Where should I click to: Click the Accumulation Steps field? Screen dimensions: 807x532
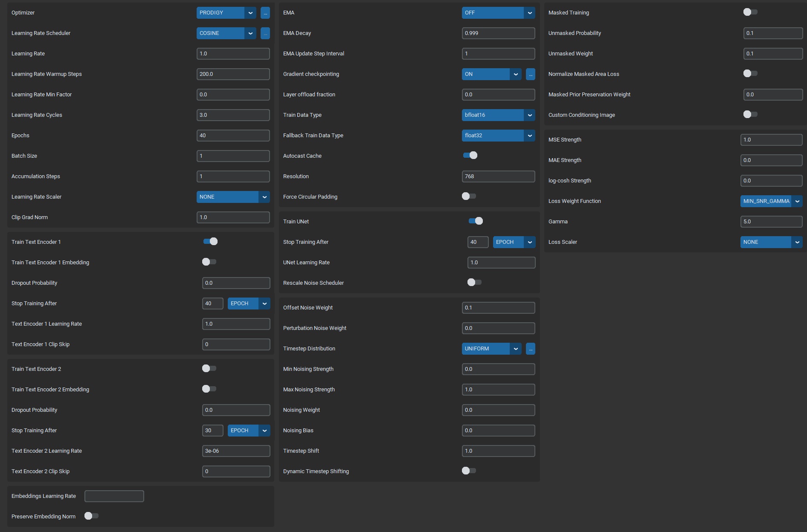click(x=233, y=176)
